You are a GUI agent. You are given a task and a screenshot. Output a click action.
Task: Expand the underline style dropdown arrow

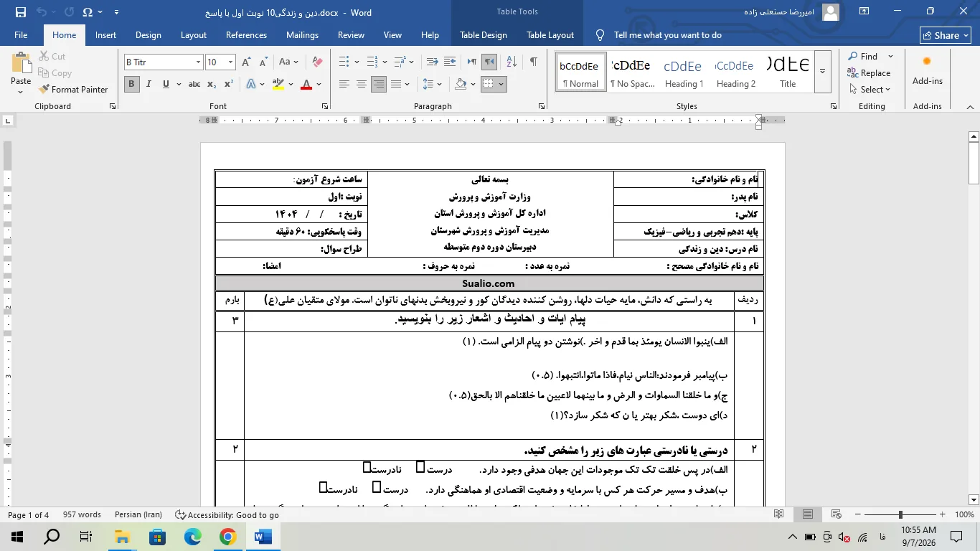(178, 84)
